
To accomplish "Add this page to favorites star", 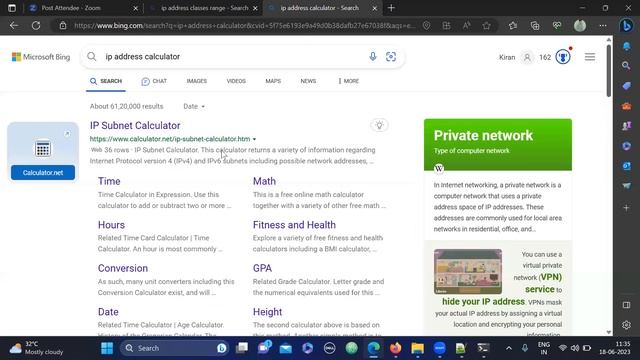I will [x=486, y=25].
